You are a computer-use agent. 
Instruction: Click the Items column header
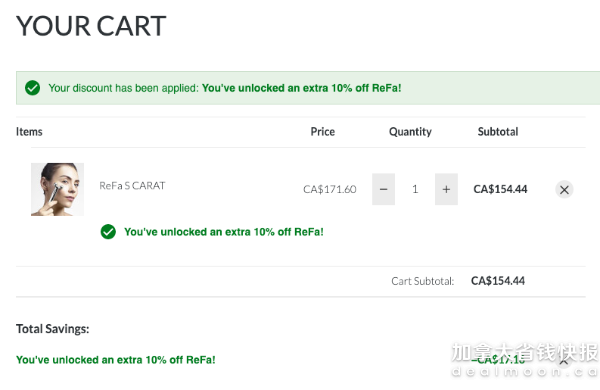(x=29, y=132)
